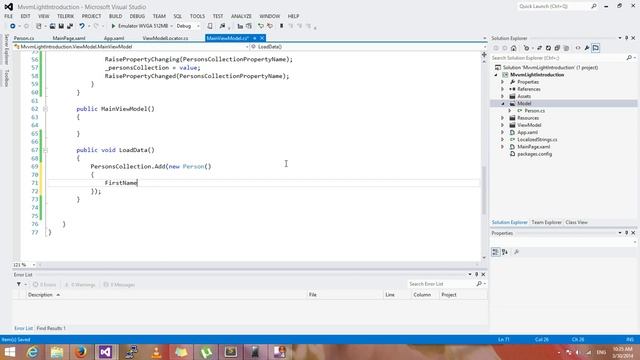Click the Navigate Backward toolbar icon

tap(13, 26)
